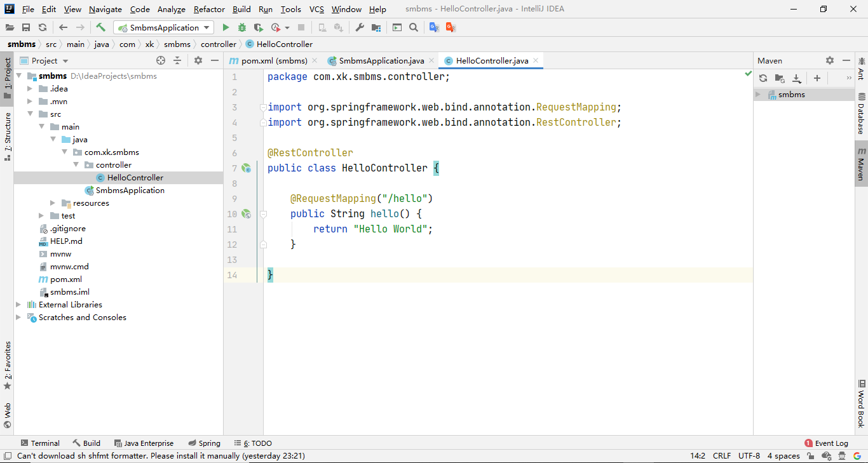Click the Project panel locate target icon
This screenshot has height=463, width=868.
[x=161, y=60]
